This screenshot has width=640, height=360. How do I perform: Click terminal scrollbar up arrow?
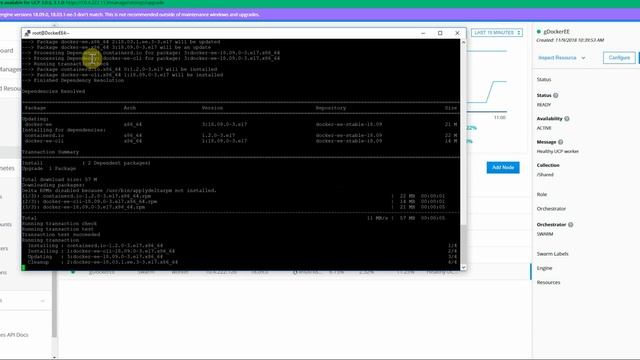tap(463, 42)
